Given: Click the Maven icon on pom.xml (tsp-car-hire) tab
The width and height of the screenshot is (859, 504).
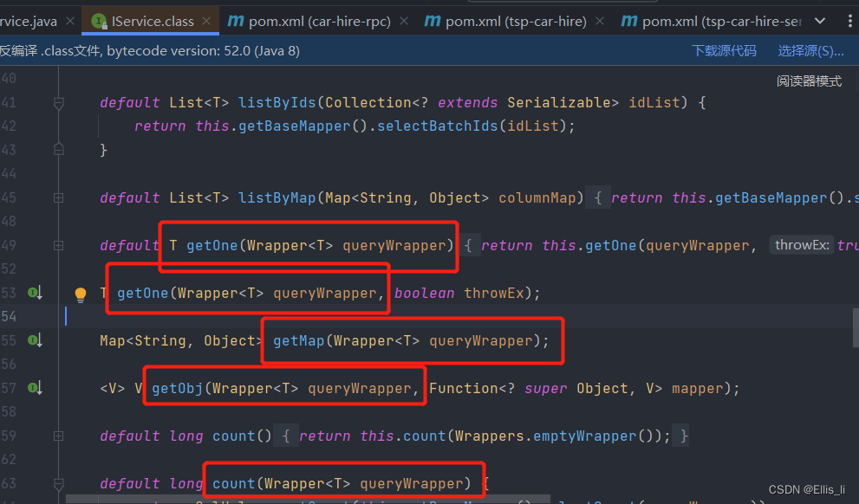Looking at the screenshot, I should pyautogui.click(x=433, y=22).
